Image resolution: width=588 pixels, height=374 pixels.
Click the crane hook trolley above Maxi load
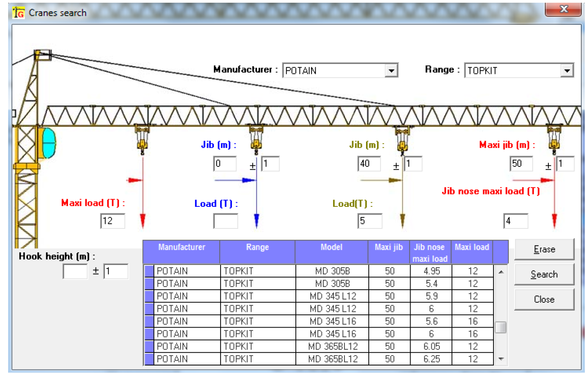click(x=142, y=139)
